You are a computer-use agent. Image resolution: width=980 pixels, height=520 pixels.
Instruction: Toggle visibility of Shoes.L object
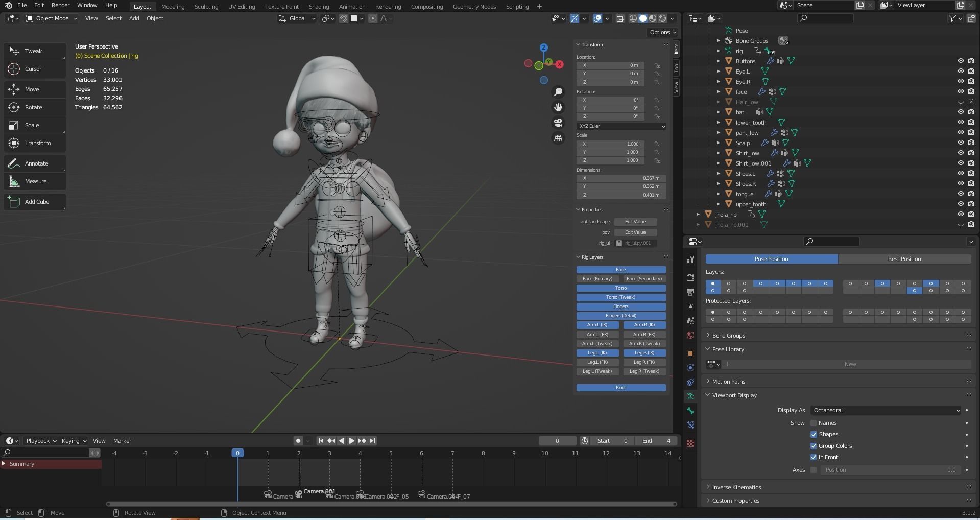click(961, 173)
